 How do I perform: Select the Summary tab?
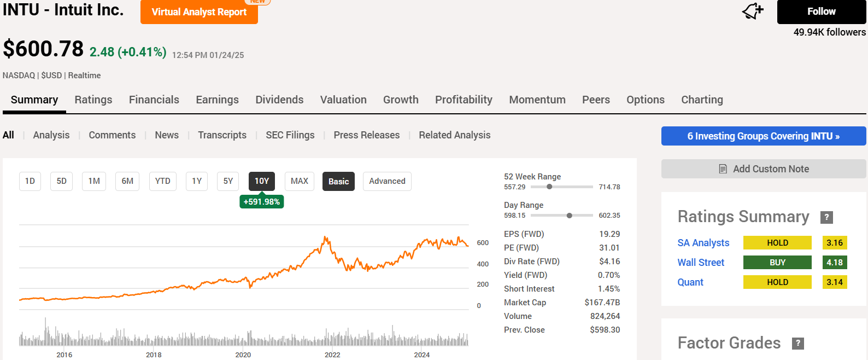click(x=34, y=100)
